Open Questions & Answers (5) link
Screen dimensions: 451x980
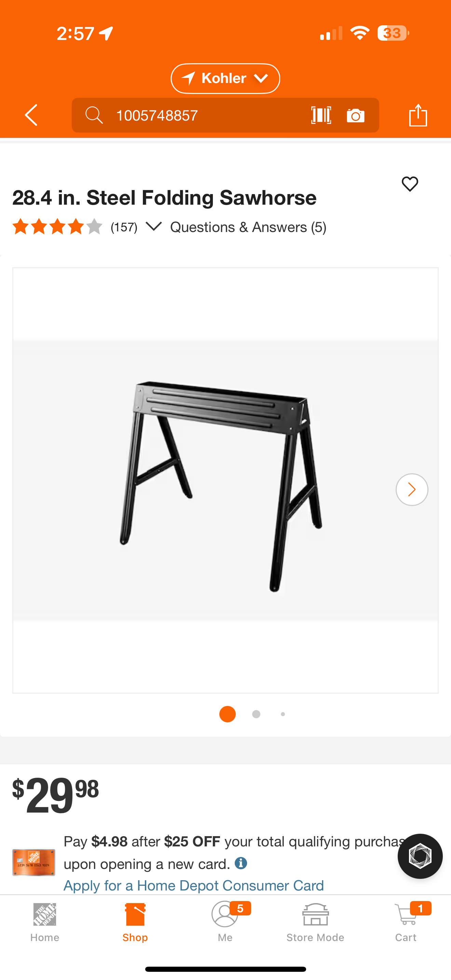click(248, 227)
